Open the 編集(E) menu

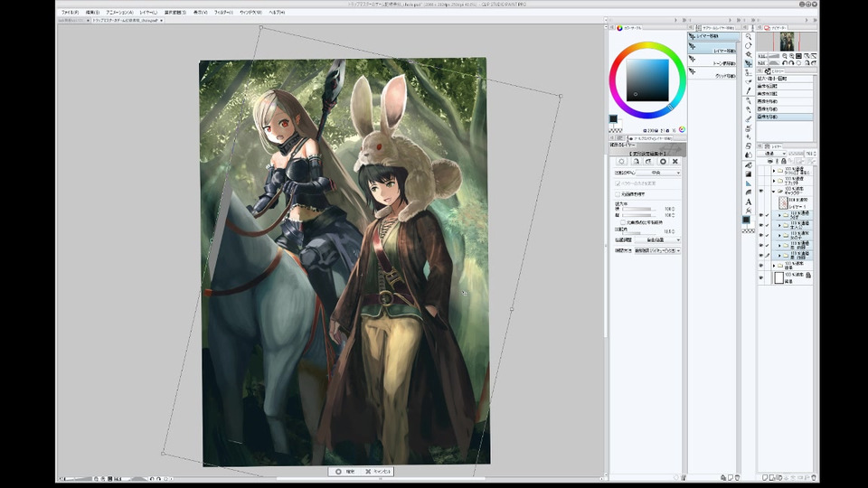92,12
